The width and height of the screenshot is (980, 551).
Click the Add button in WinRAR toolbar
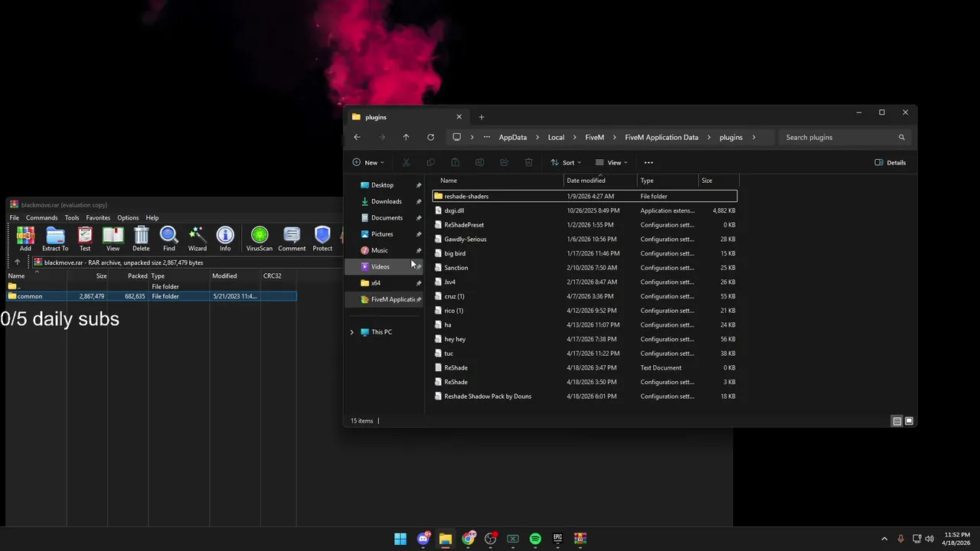click(25, 239)
